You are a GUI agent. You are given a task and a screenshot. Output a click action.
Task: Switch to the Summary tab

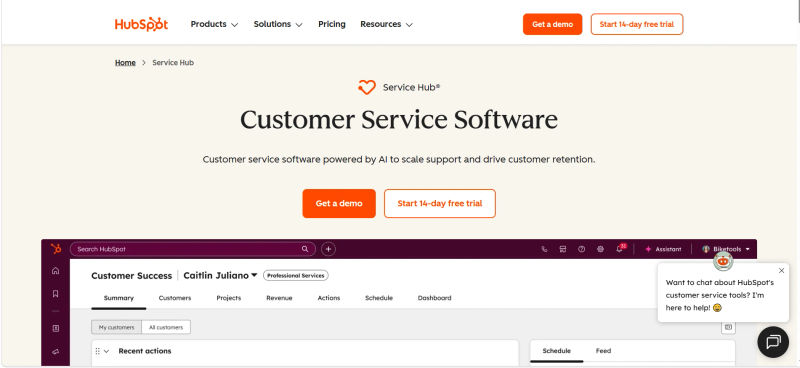click(x=119, y=298)
